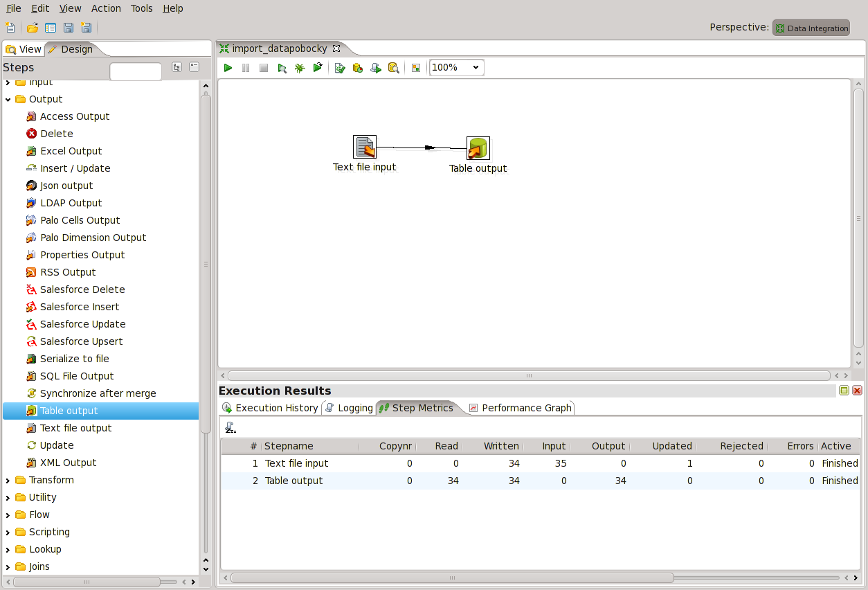The width and height of the screenshot is (868, 590).
Task: Debug this transformation with the bug icon
Action: coord(300,68)
